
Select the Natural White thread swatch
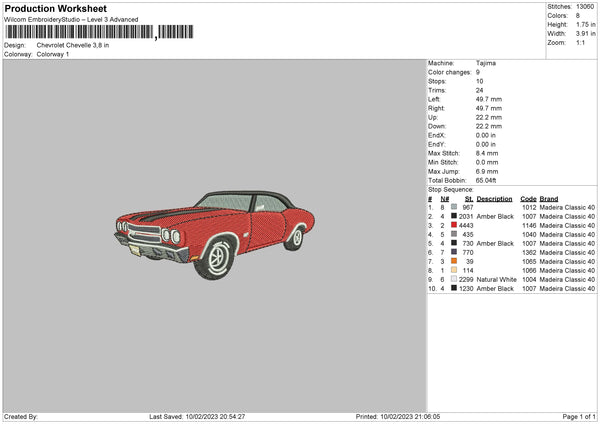point(453,279)
